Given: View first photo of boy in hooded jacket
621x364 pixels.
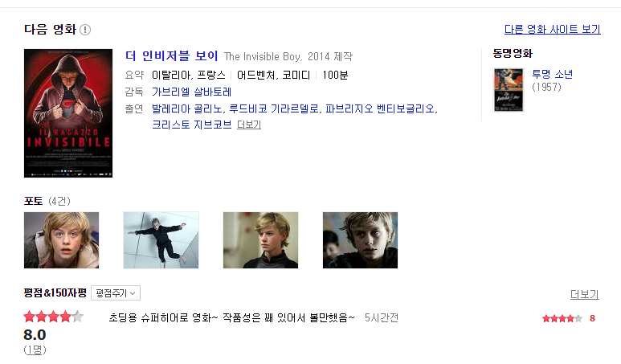Looking at the screenshot, I should [x=61, y=240].
